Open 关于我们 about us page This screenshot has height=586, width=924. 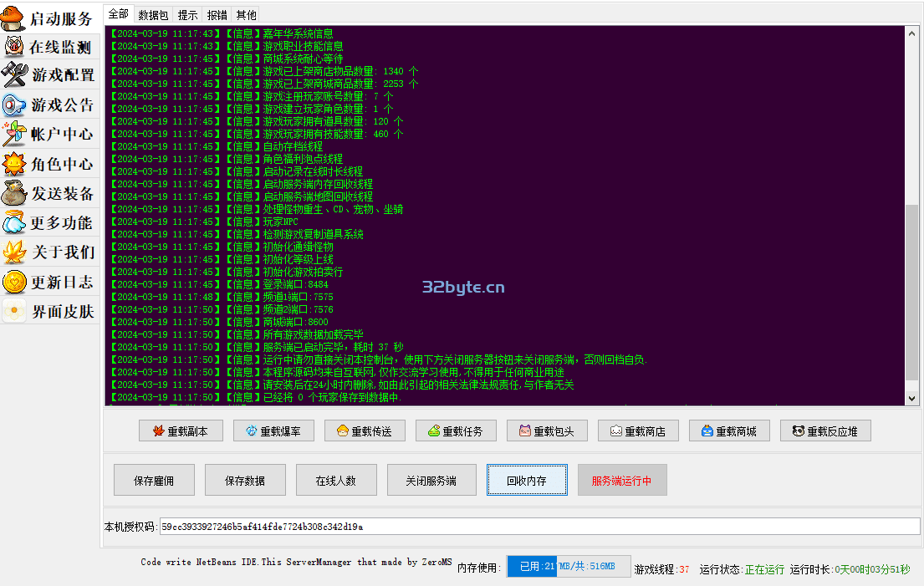50,252
